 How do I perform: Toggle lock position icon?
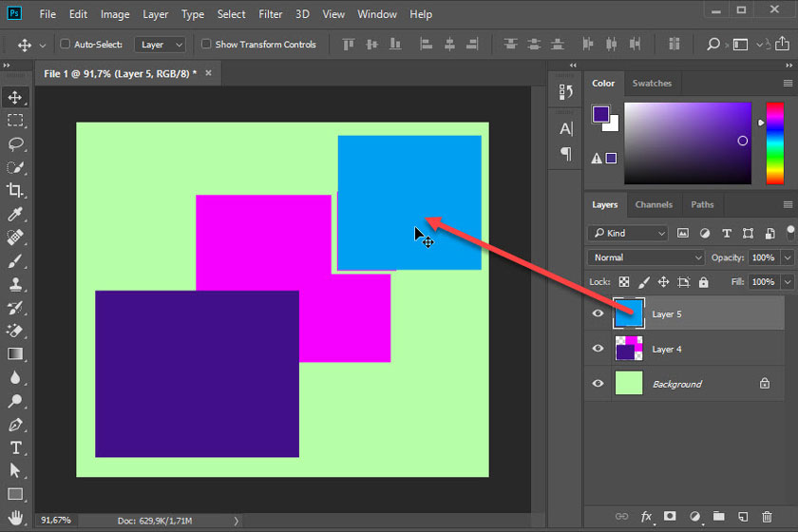[664, 281]
